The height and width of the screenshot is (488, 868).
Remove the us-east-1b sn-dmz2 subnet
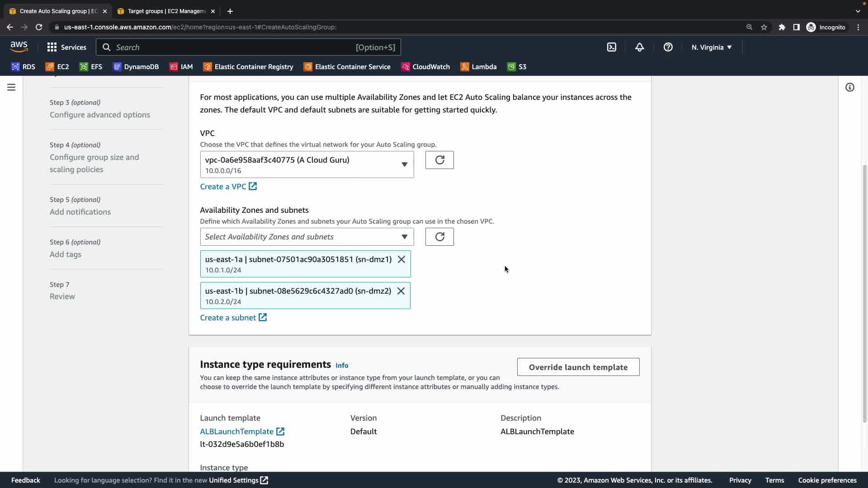click(x=401, y=291)
